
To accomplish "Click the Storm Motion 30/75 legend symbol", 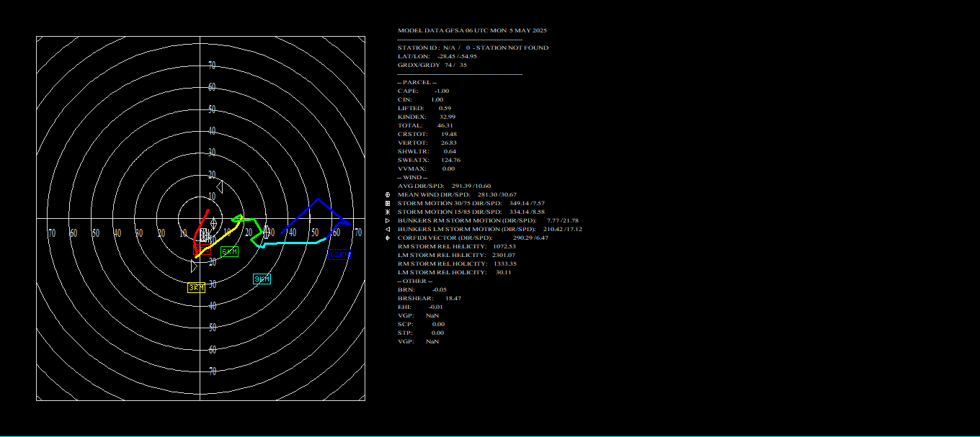I will (x=388, y=203).
